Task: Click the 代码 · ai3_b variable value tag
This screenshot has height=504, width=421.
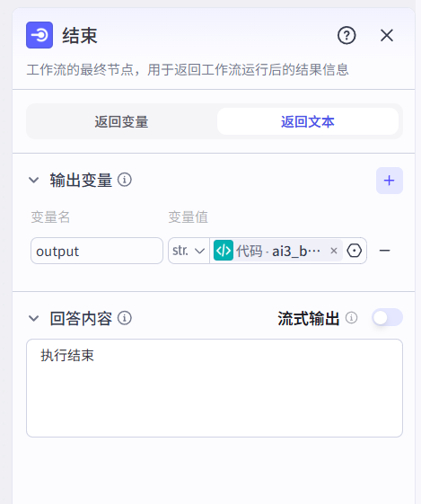Action: [277, 251]
